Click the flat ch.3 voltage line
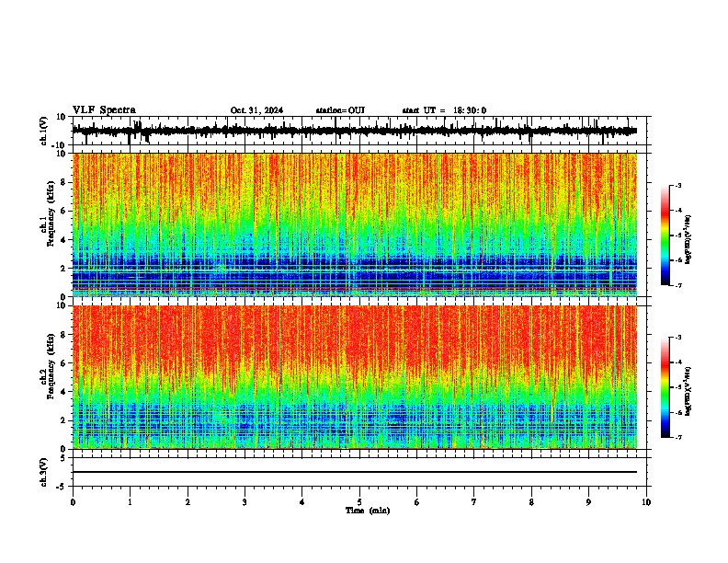This screenshot has height=563, width=728. (x=355, y=472)
